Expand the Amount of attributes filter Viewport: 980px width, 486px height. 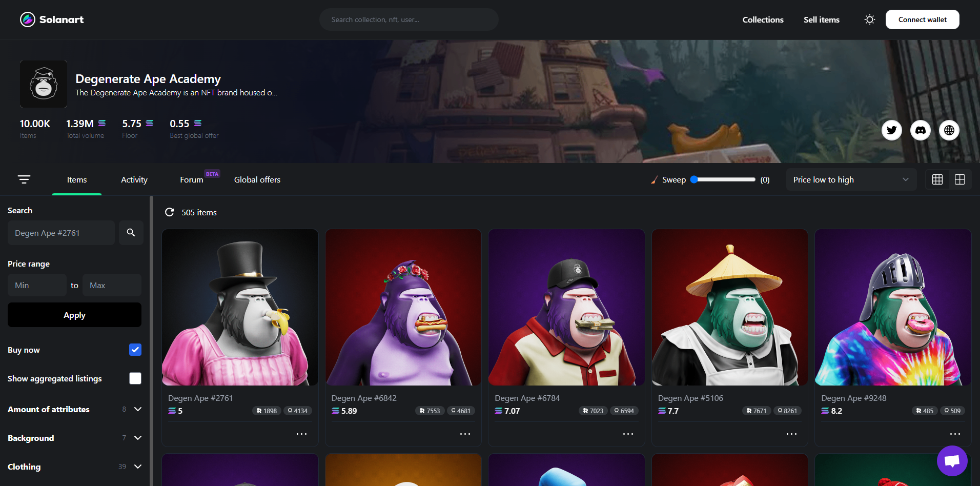click(x=137, y=409)
